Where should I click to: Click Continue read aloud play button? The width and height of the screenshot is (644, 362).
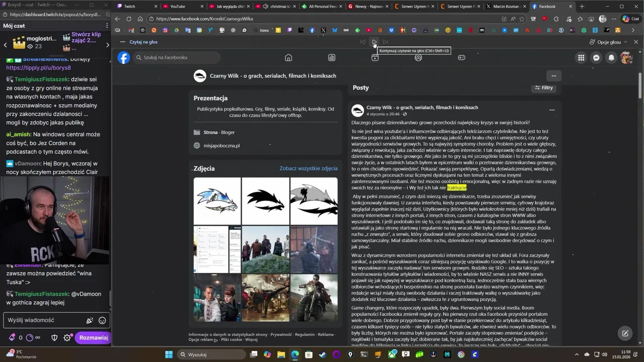[x=374, y=42]
